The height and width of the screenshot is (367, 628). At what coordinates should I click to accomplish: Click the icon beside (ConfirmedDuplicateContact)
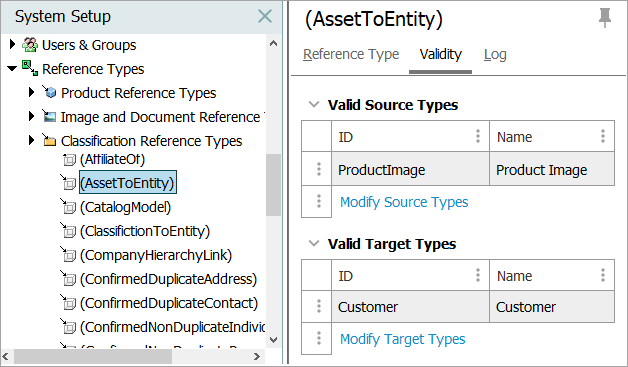click(x=69, y=303)
